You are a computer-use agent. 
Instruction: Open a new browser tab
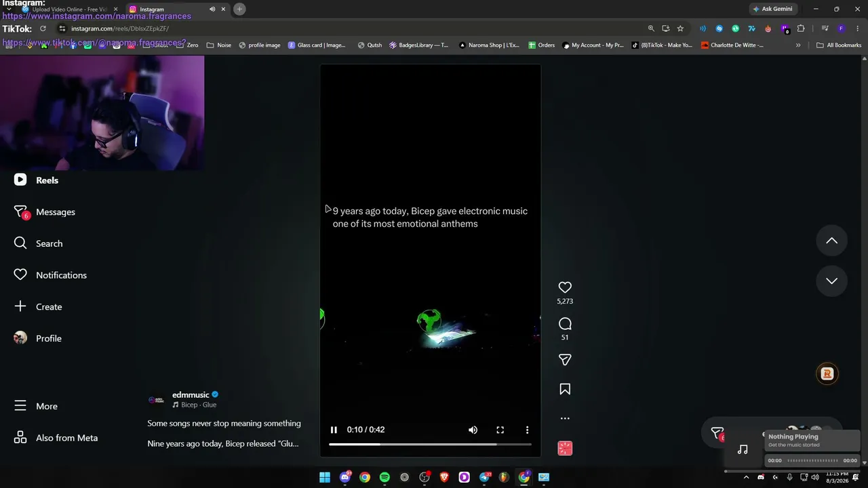coord(239,9)
